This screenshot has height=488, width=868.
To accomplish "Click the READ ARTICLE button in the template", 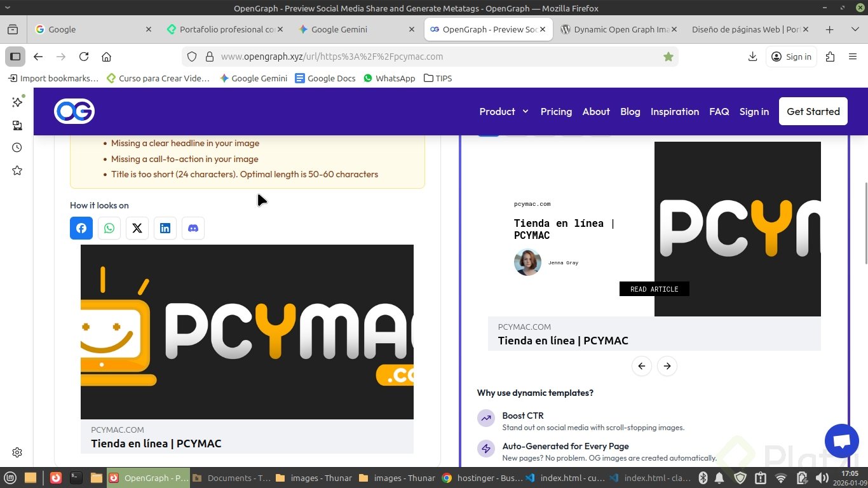I will (654, 289).
